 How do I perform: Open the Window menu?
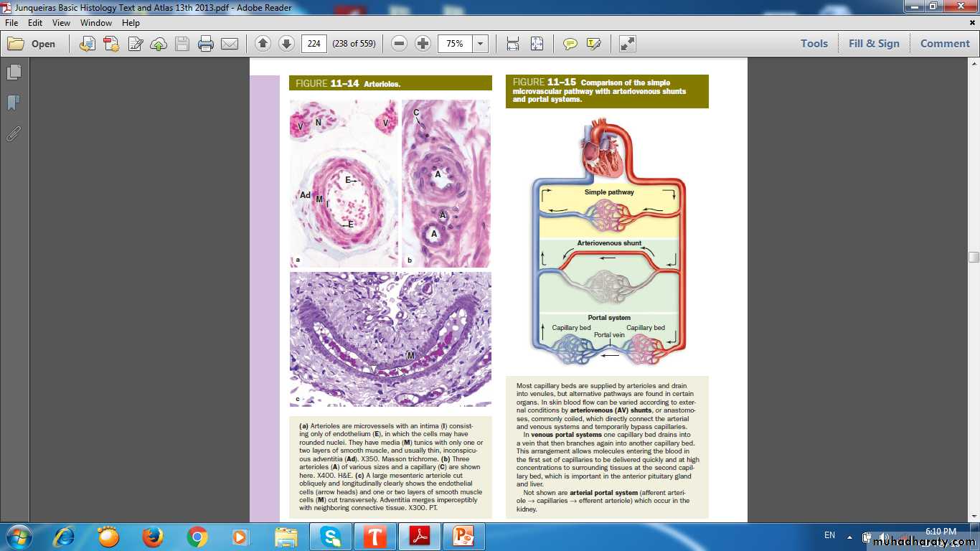pos(96,23)
